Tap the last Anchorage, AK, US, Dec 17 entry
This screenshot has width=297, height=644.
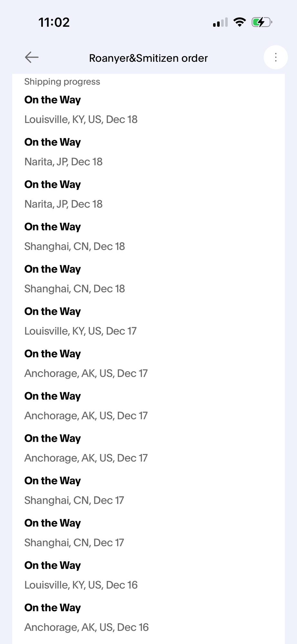[x=86, y=458]
